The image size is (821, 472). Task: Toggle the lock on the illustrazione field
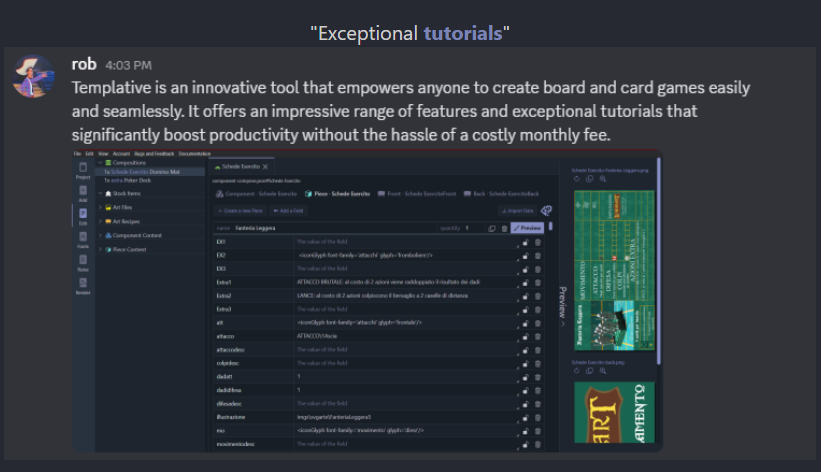coord(525,418)
